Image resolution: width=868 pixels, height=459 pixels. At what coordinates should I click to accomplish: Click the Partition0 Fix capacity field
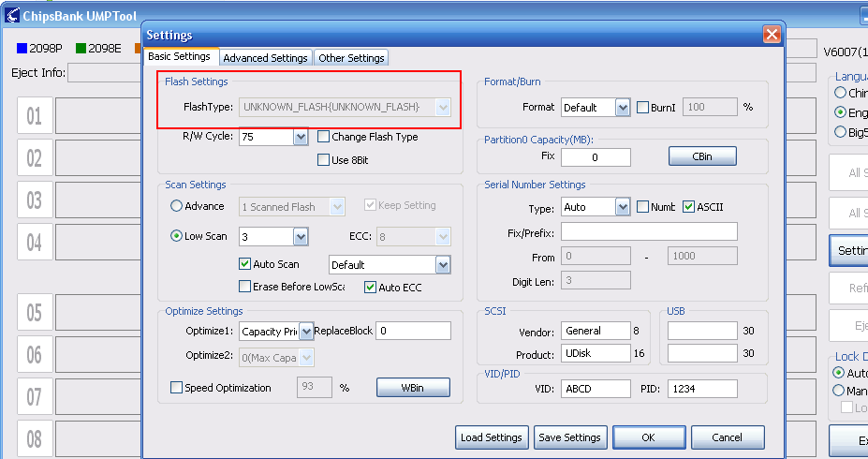point(596,157)
